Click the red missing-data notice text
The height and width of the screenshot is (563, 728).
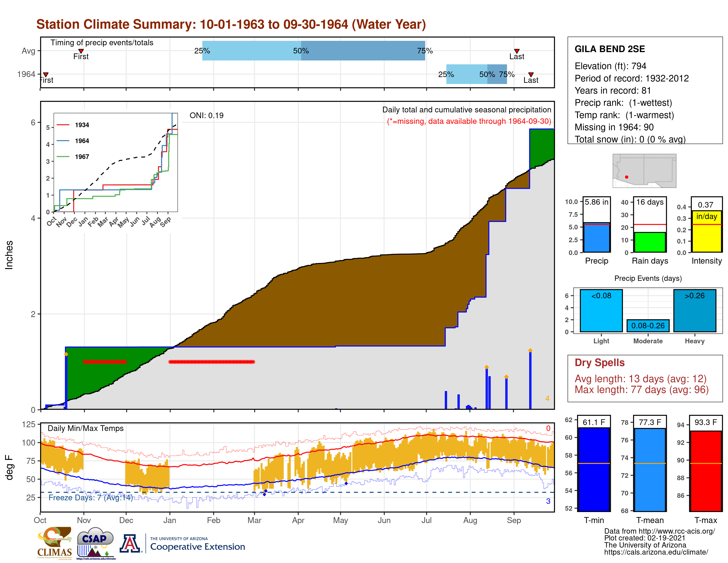coord(469,121)
